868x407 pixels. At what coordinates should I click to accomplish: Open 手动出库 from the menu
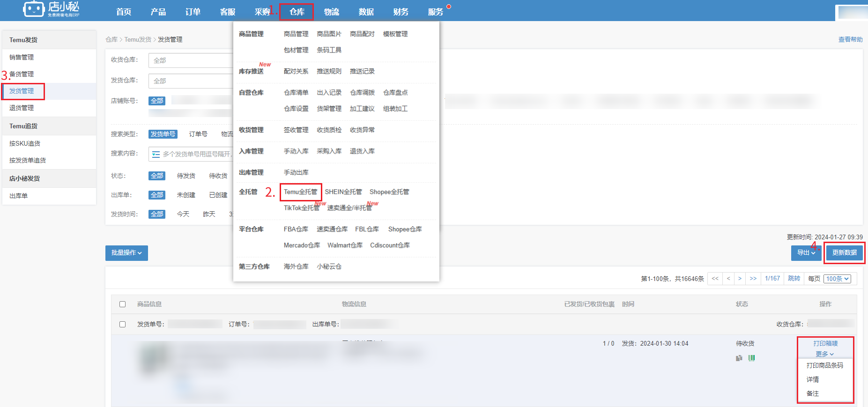point(296,173)
